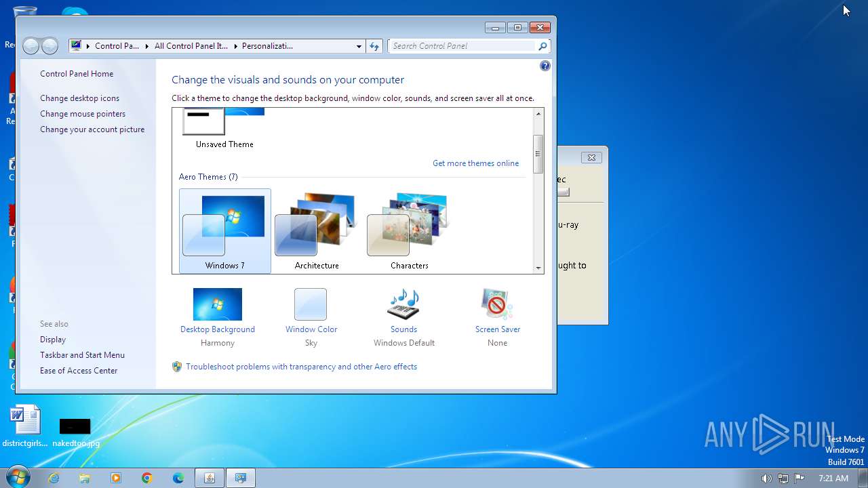The height and width of the screenshot is (488, 868).
Task: Switch to the Personalization taskbar button
Action: (x=241, y=478)
